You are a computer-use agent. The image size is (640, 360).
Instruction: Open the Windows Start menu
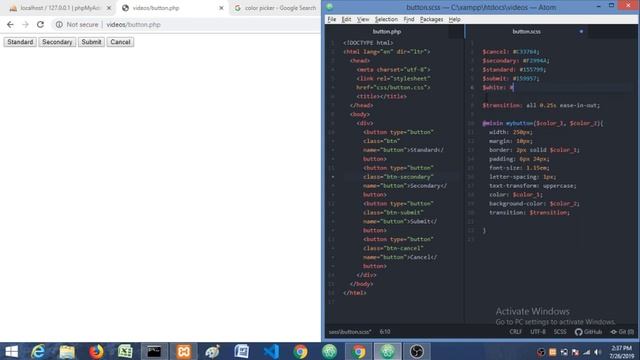coord(11,351)
